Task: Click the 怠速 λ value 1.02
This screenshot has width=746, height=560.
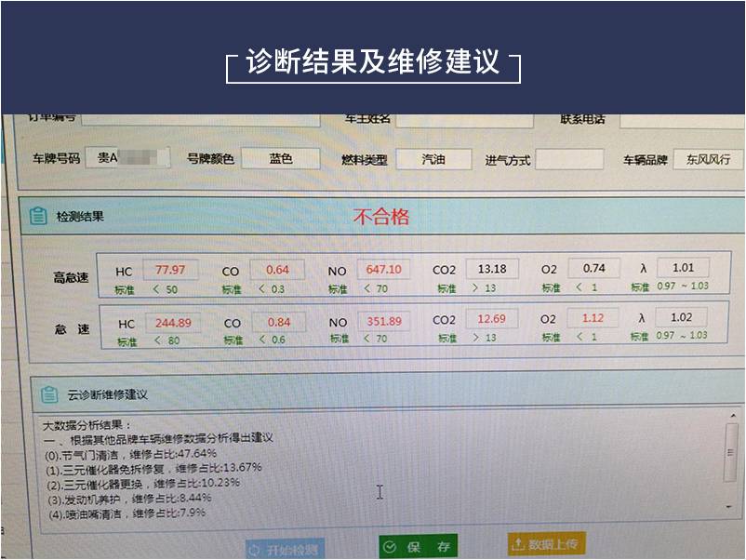Action: (x=681, y=317)
